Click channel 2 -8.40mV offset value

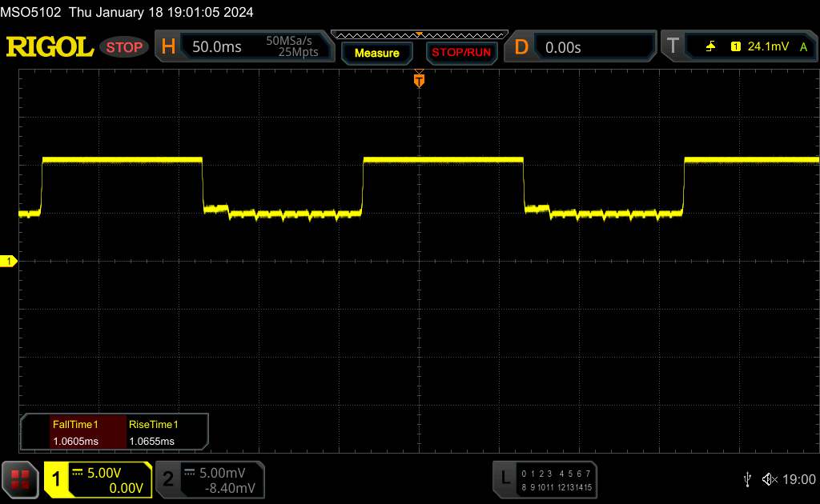[x=230, y=488]
